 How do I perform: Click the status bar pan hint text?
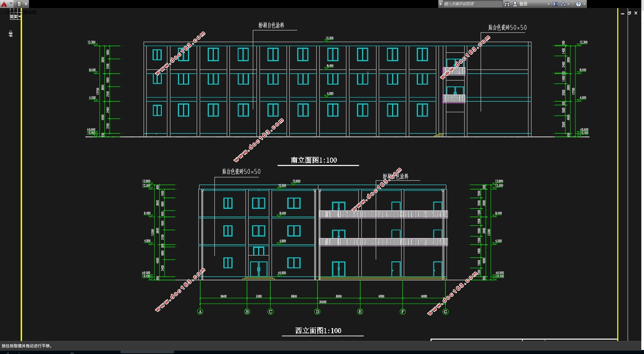point(27,346)
